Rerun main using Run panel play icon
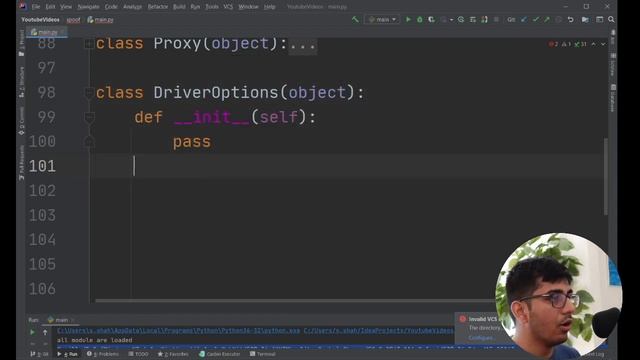This screenshot has height=360, width=640. tap(32, 332)
